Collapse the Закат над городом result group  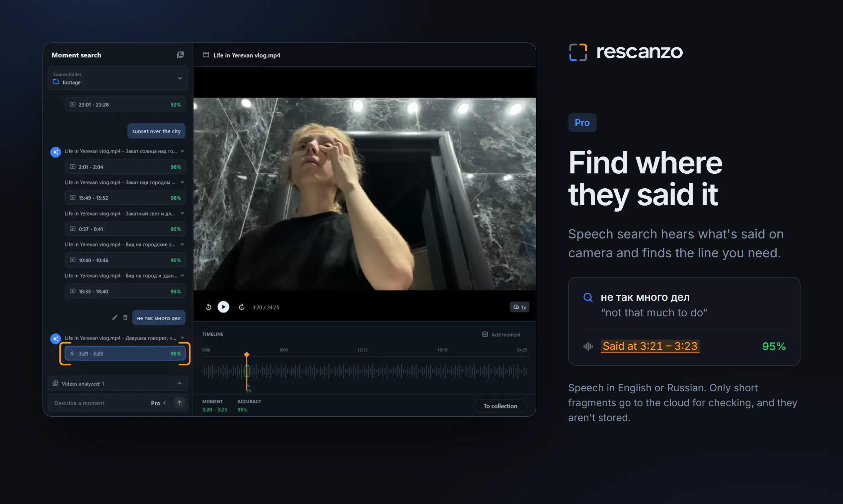pyautogui.click(x=183, y=182)
